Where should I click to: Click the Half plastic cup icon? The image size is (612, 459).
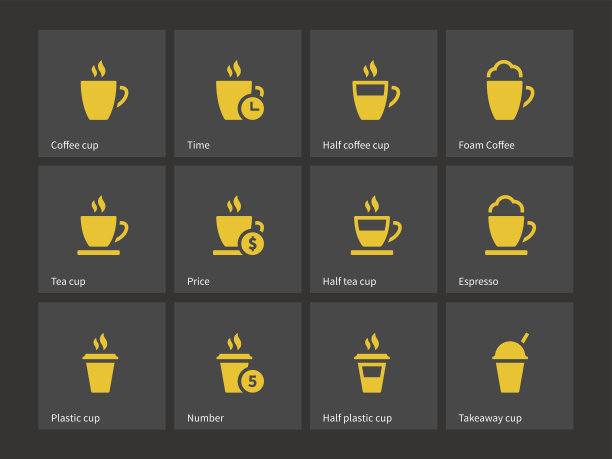click(x=372, y=363)
